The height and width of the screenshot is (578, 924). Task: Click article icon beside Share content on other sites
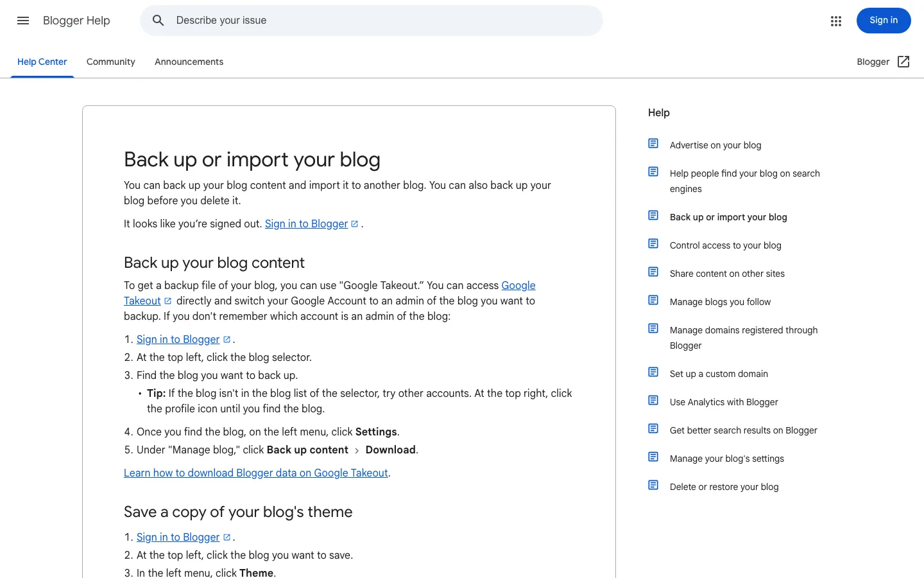pyautogui.click(x=653, y=272)
